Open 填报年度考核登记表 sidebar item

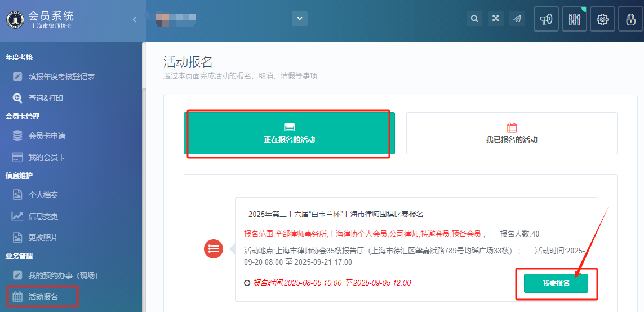[x=61, y=77]
